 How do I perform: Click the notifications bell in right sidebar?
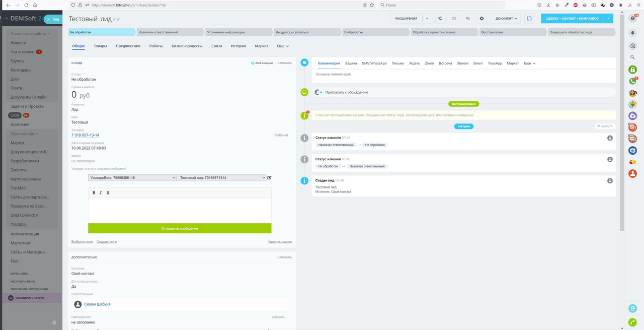(633, 33)
